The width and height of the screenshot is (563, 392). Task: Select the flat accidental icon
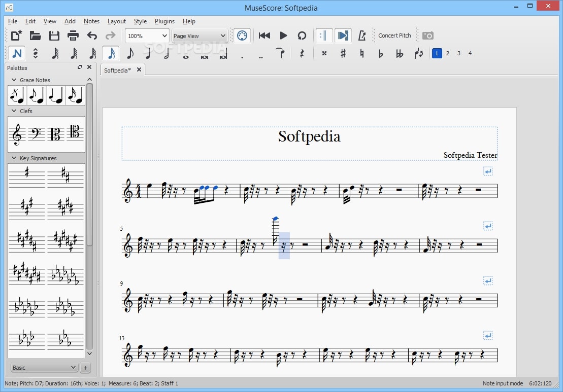pos(381,53)
